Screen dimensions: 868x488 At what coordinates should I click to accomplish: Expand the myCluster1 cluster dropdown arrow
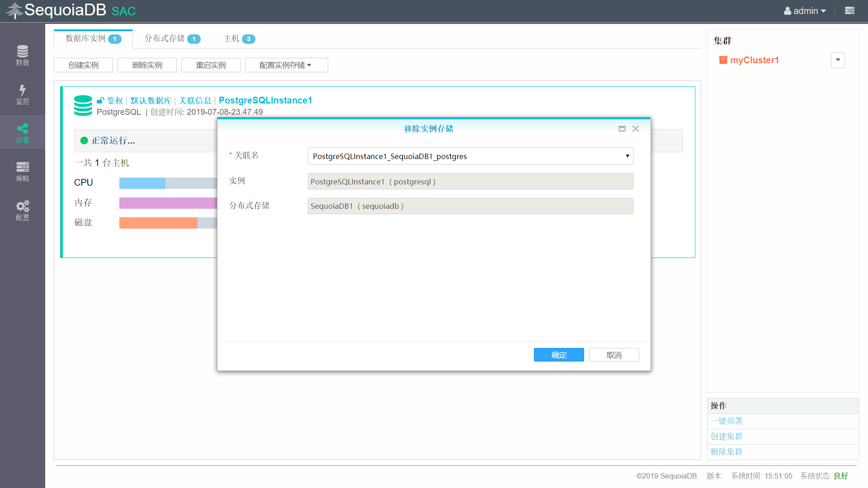tap(837, 60)
